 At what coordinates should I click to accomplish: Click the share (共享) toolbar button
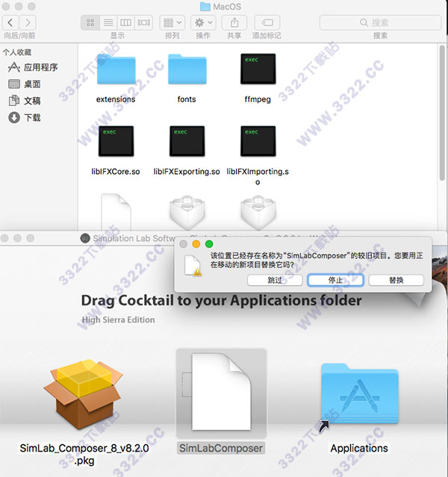coord(234,22)
